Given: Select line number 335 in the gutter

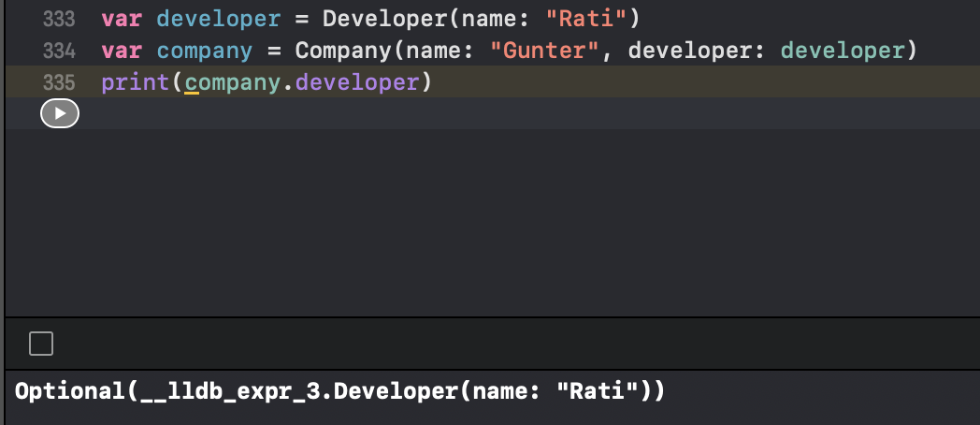Looking at the screenshot, I should 59,82.
